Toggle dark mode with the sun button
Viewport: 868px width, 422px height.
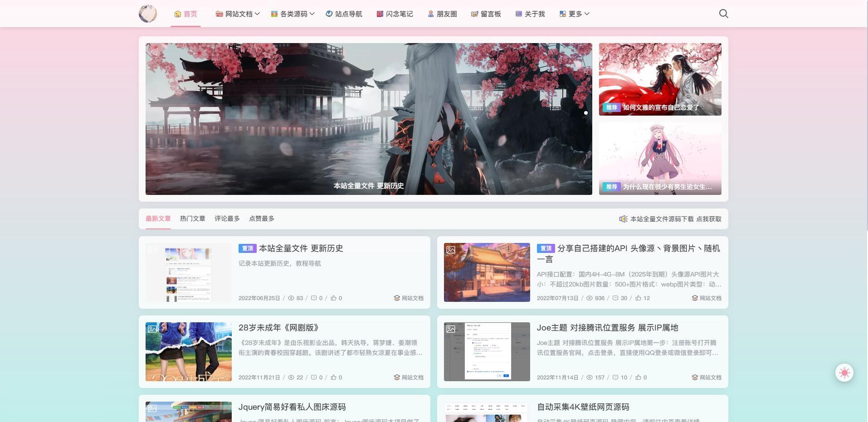[844, 373]
